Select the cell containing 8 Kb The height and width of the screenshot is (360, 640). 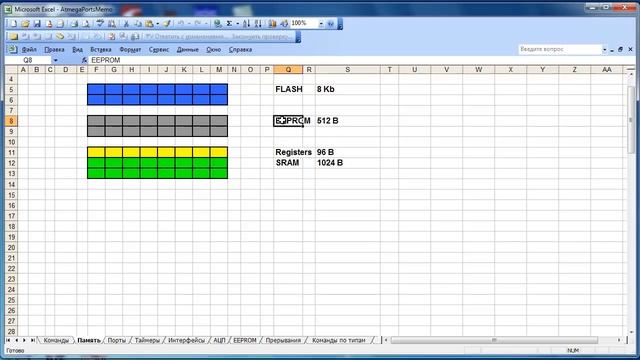347,89
